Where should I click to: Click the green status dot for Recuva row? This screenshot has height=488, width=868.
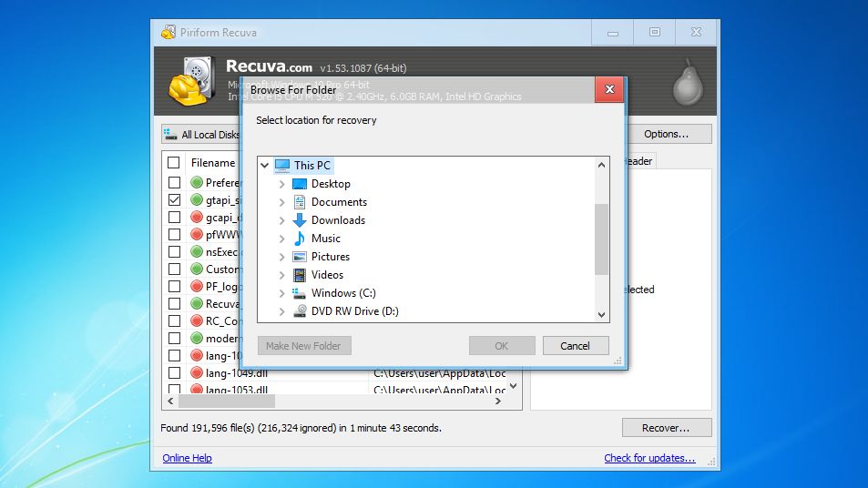pyautogui.click(x=197, y=303)
